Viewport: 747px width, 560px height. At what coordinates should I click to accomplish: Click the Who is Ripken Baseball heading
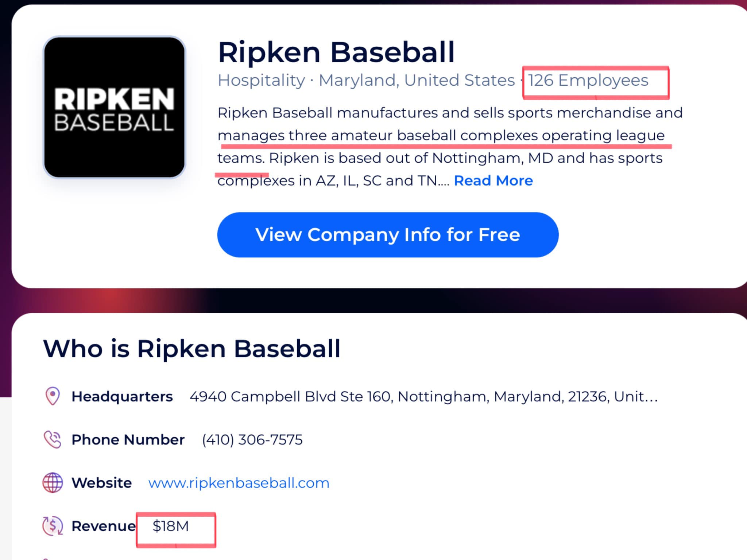tap(192, 349)
